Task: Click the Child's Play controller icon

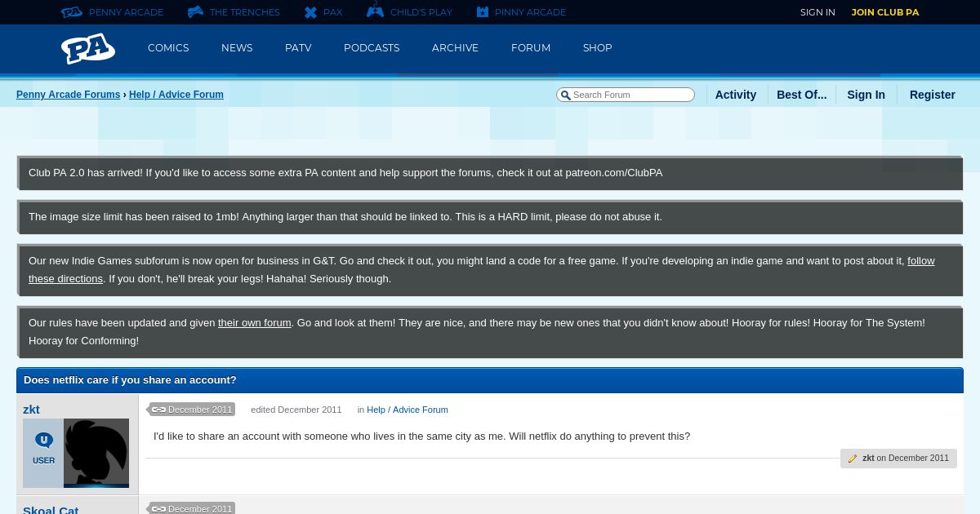Action: click(x=375, y=11)
